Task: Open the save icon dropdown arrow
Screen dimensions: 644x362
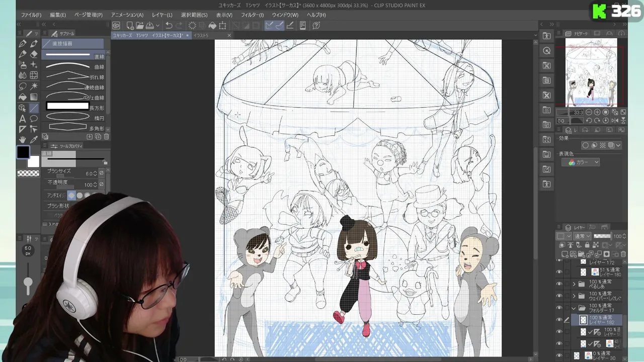Action: pos(157,26)
